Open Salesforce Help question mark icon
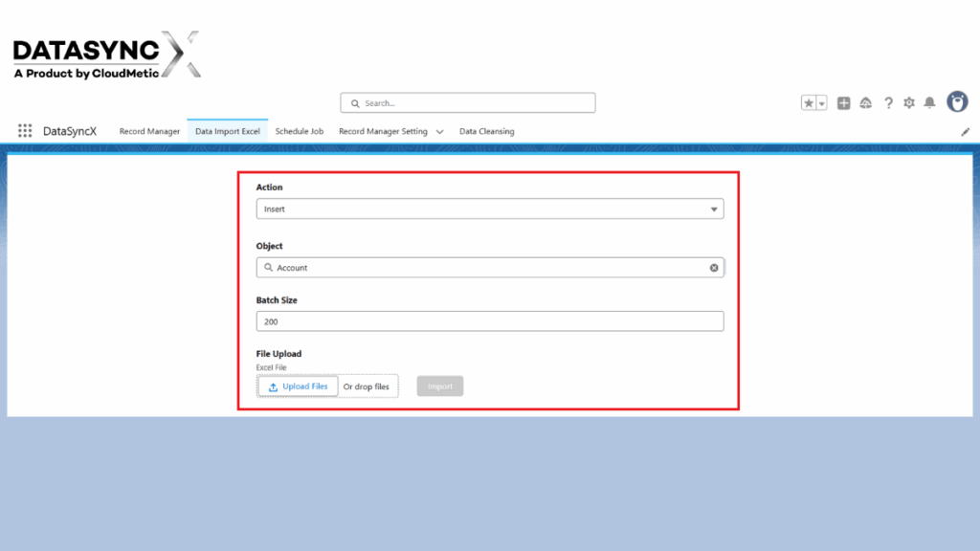The width and height of the screenshot is (980, 551). click(x=888, y=102)
